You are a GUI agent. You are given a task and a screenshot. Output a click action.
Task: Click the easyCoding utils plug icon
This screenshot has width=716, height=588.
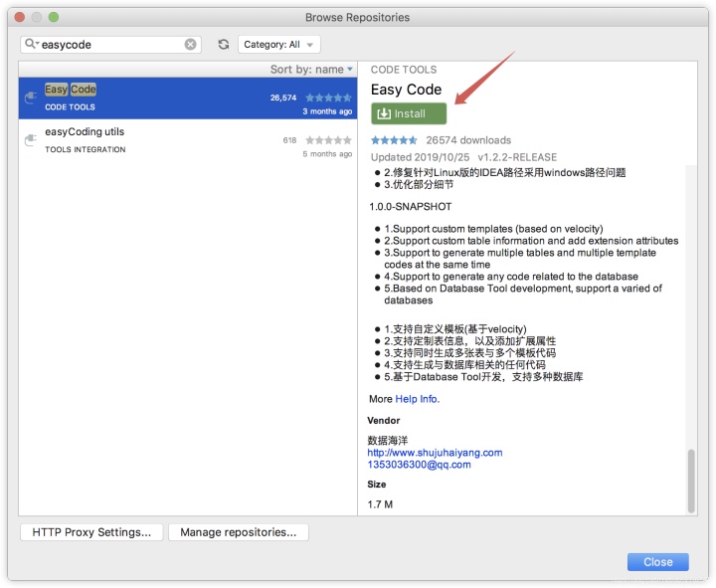coord(31,140)
